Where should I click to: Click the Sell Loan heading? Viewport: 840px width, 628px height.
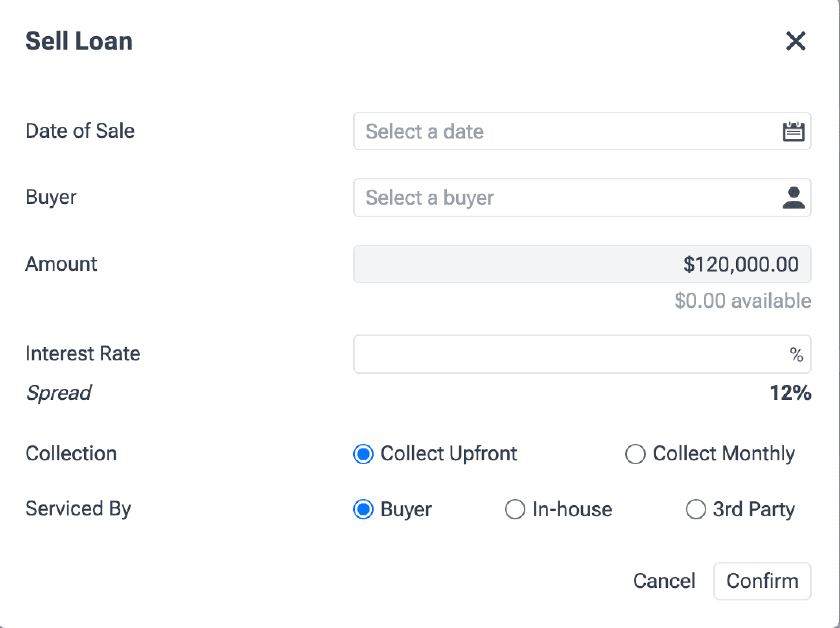79,41
